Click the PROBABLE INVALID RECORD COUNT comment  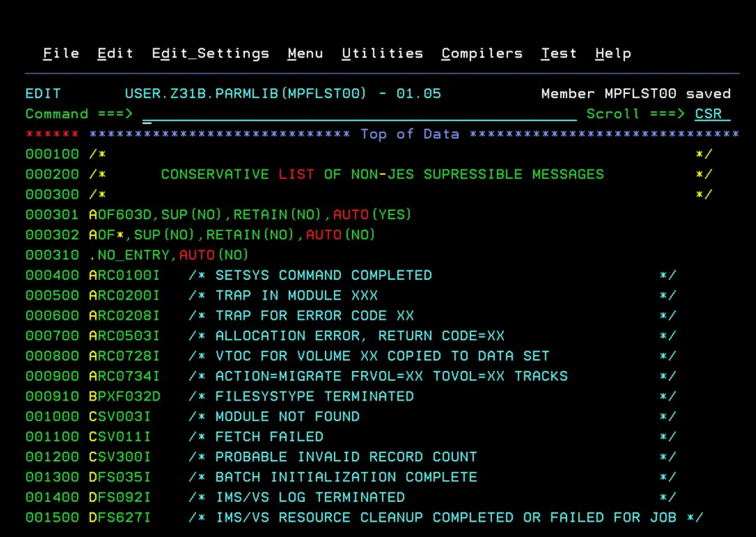tap(346, 457)
